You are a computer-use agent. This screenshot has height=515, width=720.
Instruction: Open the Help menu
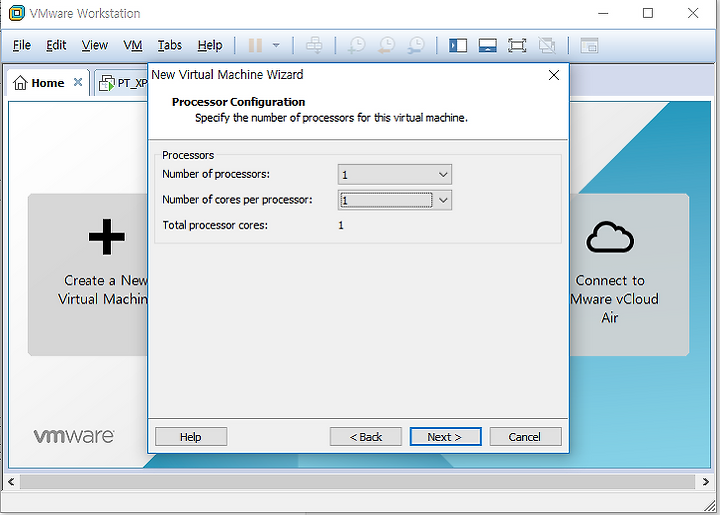(x=210, y=45)
